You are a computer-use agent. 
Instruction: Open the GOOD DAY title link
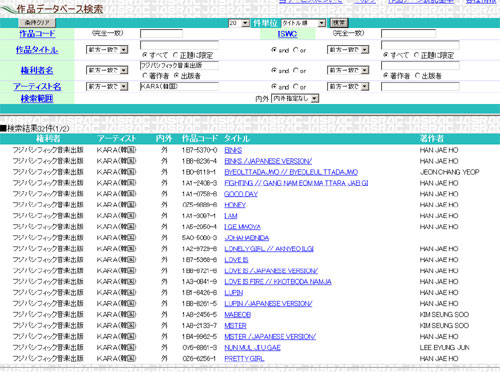[241, 194]
